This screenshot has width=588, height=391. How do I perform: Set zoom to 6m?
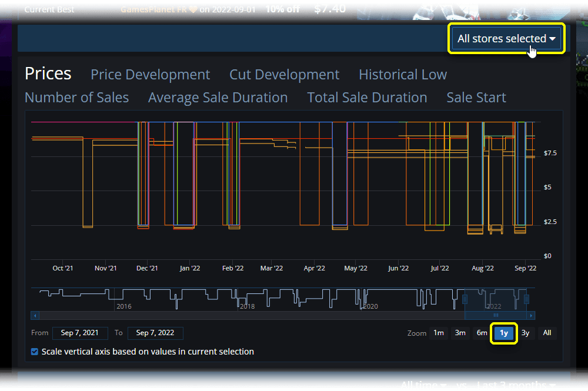point(482,333)
